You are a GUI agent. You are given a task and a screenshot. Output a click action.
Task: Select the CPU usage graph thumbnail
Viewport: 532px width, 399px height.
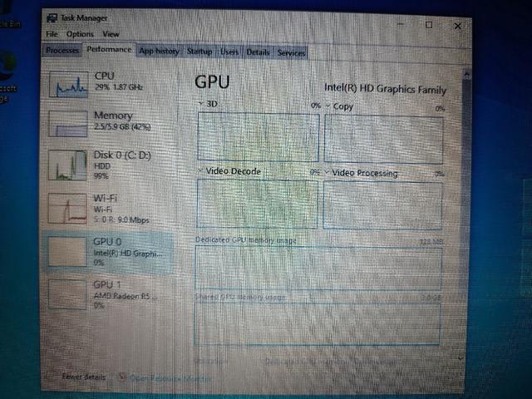click(x=68, y=84)
